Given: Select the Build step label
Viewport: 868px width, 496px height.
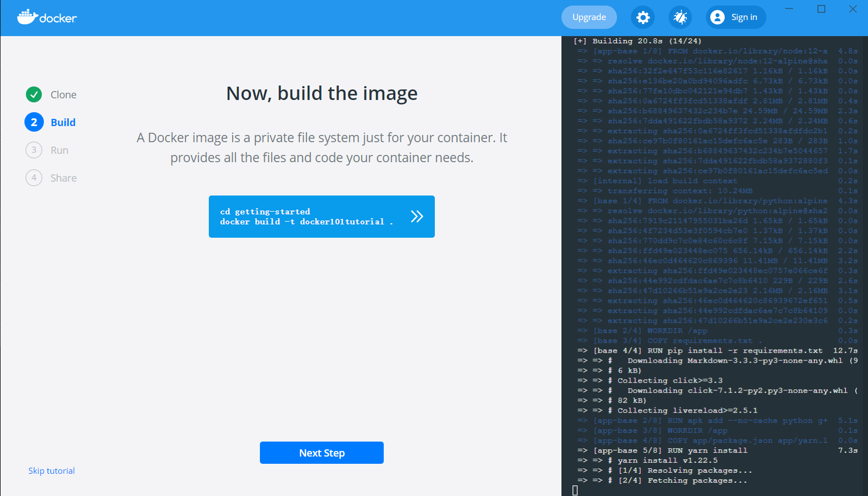Looking at the screenshot, I should 63,122.
